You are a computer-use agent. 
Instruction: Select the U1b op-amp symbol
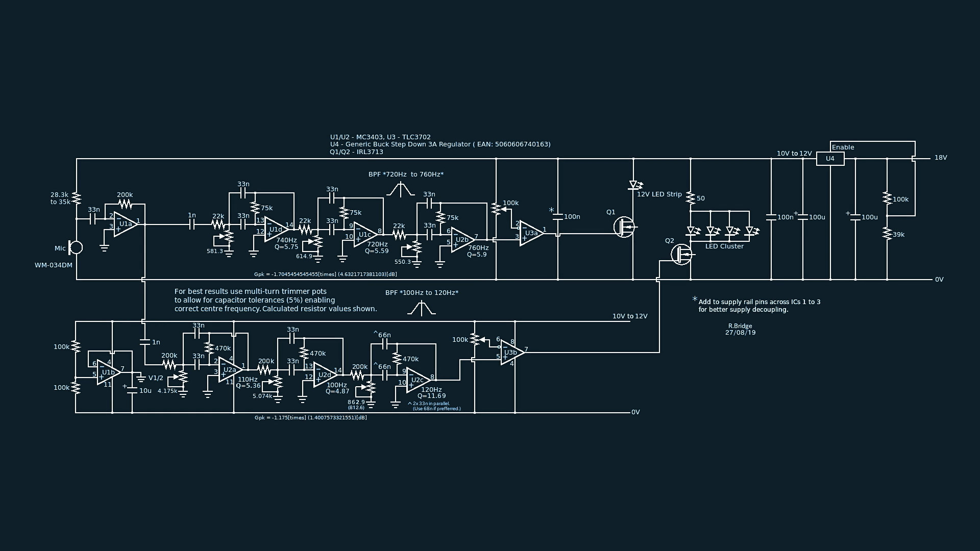click(109, 372)
